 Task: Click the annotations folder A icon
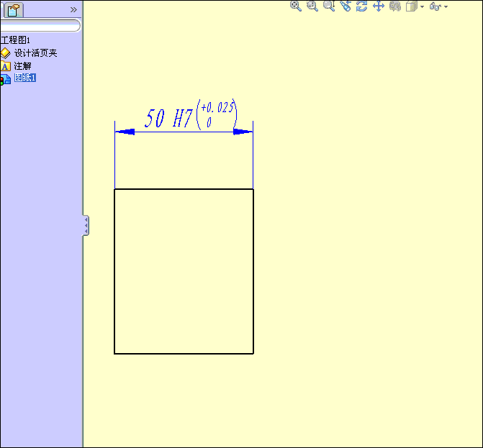[x=5, y=66]
